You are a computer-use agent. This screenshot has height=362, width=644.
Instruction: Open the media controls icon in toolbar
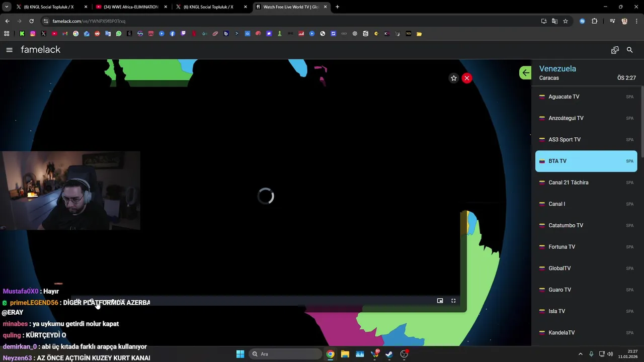click(x=612, y=21)
